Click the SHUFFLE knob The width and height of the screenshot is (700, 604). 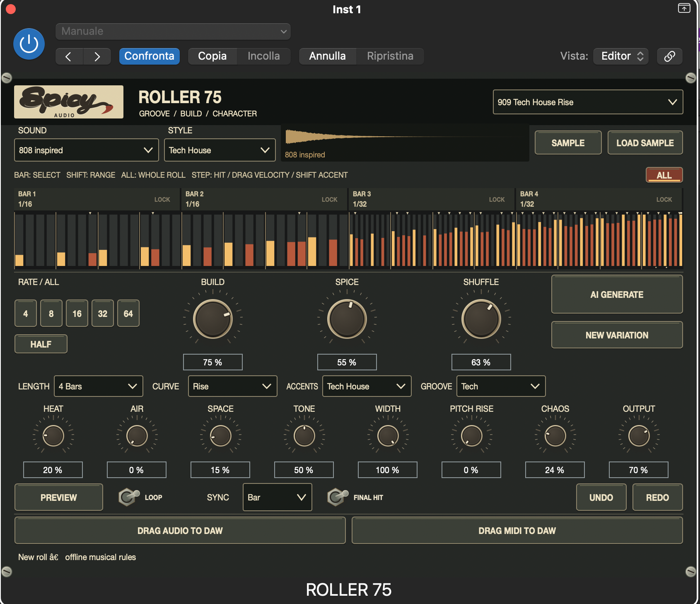click(x=481, y=319)
